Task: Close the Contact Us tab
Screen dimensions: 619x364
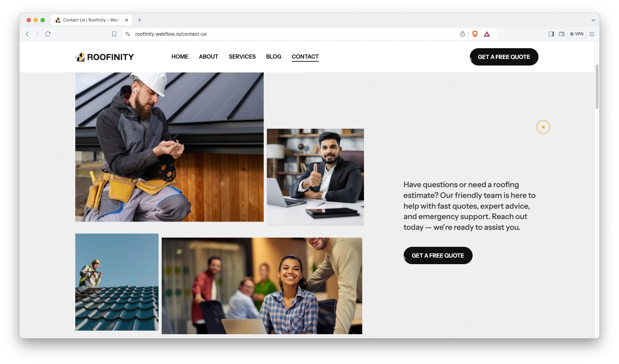Action: (x=127, y=20)
